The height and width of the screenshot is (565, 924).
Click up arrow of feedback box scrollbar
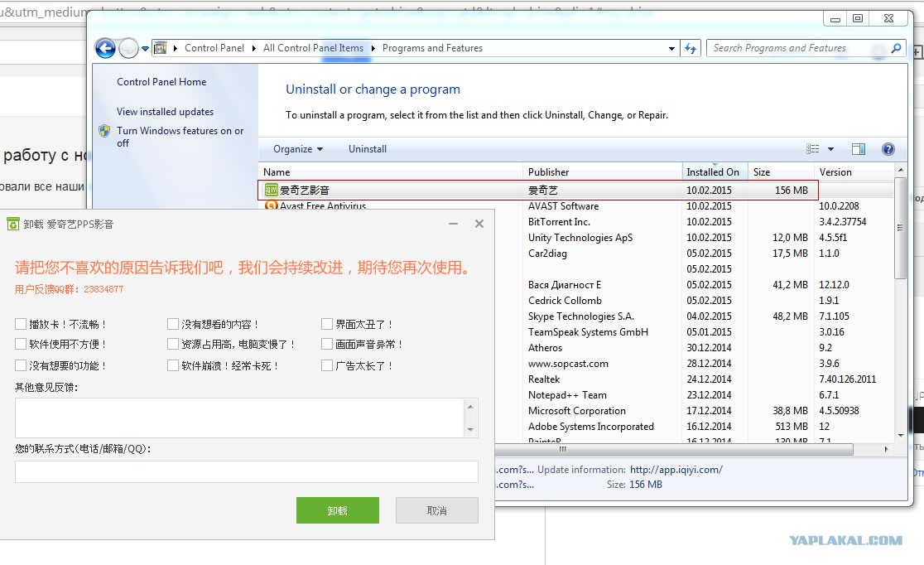[x=470, y=406]
